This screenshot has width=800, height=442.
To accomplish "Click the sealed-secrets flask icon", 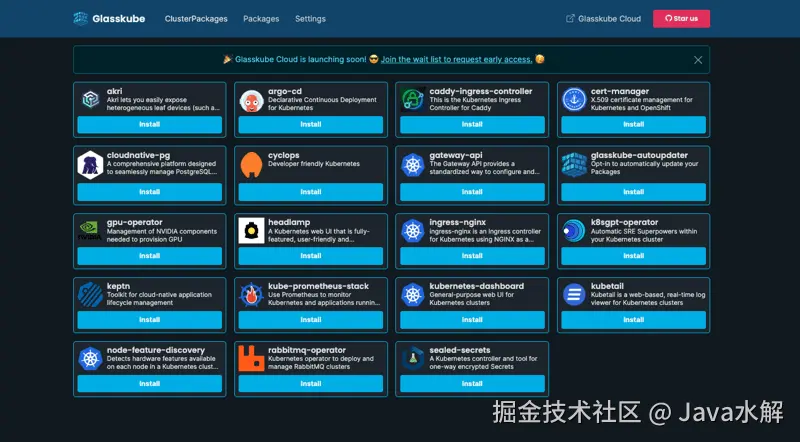I will coord(413,358).
